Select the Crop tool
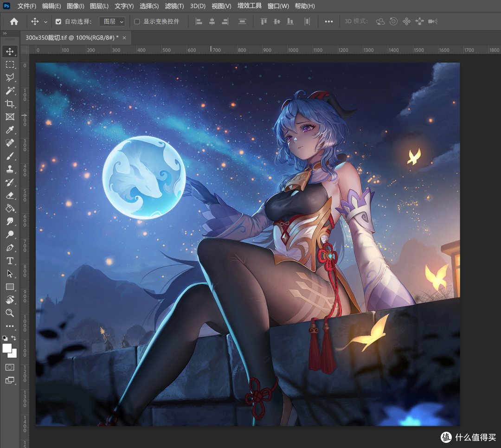 tap(10, 104)
